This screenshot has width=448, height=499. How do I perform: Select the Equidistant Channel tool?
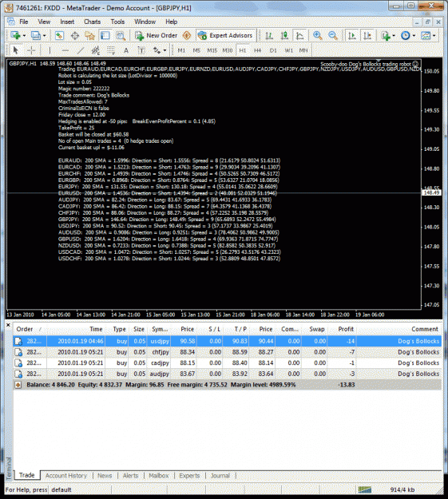[96, 50]
